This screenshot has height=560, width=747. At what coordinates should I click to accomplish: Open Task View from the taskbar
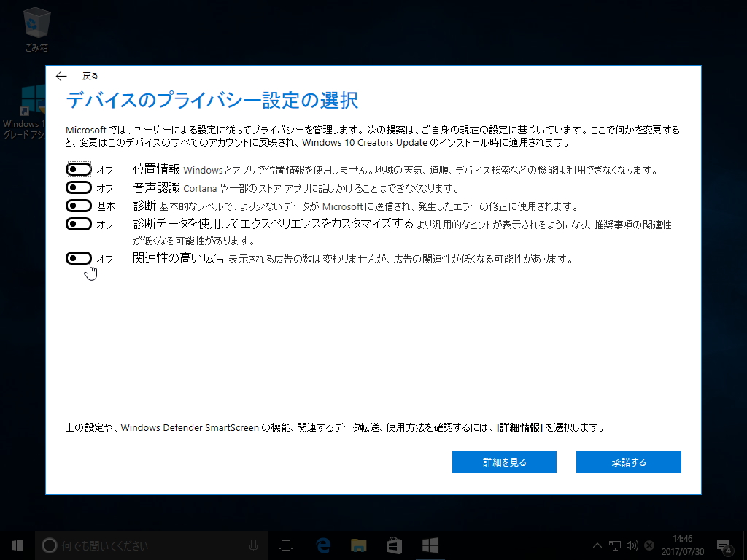[x=285, y=545]
